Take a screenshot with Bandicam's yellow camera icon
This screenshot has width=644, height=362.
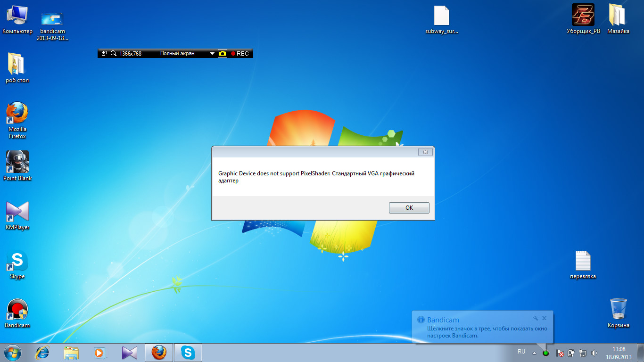pyautogui.click(x=223, y=54)
